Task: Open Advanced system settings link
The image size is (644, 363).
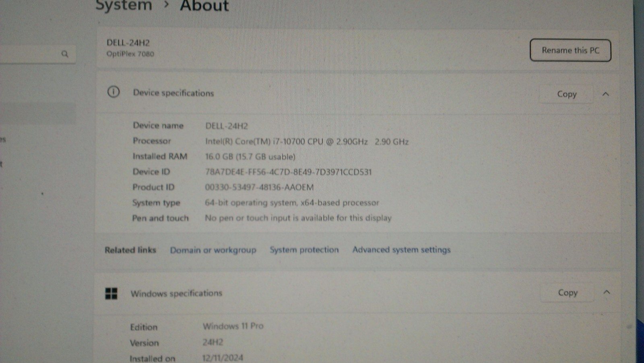Action: coord(401,250)
